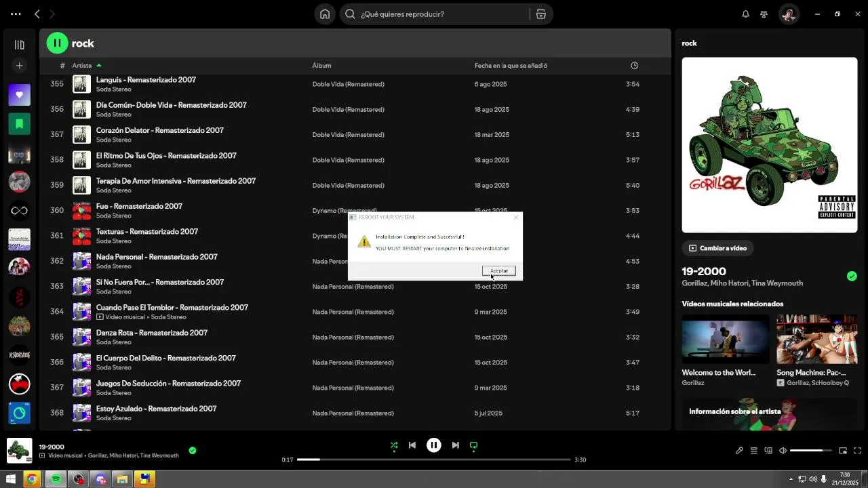This screenshot has height=488, width=868.
Task: Select track Juegos De Seducción - Remasterizado 2007
Action: (168, 384)
